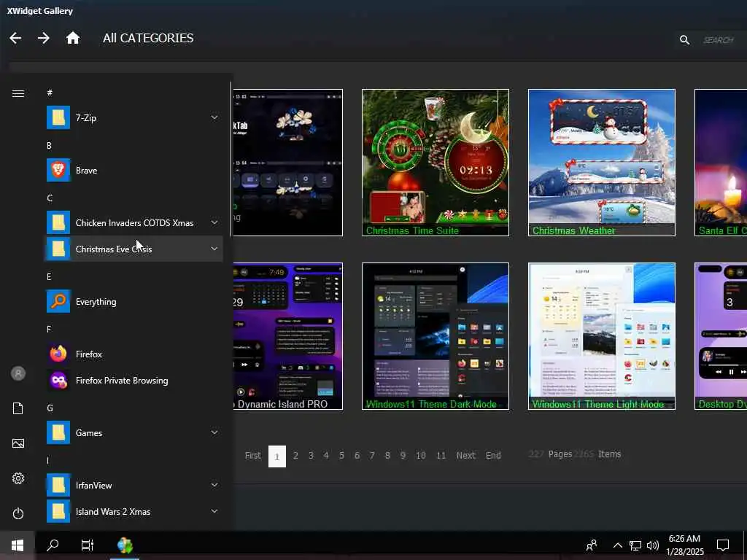
Task: Expand the 7-Zip chevron
Action: 214,117
